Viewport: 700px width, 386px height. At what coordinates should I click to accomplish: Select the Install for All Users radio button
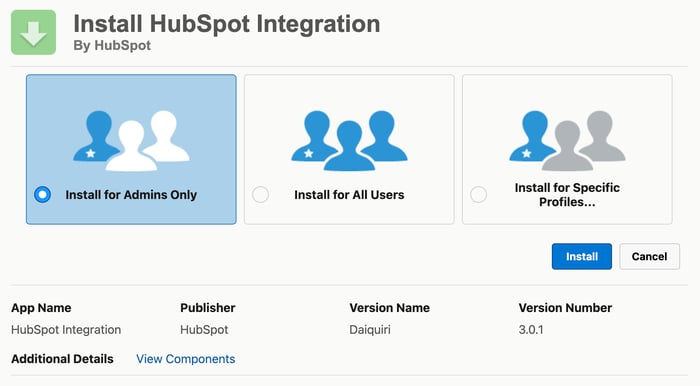point(260,195)
